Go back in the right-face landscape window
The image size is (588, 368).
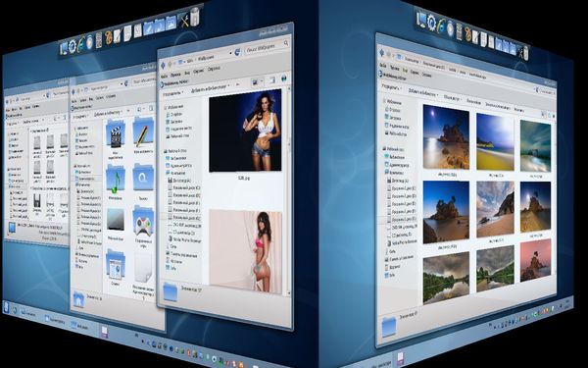(x=382, y=53)
